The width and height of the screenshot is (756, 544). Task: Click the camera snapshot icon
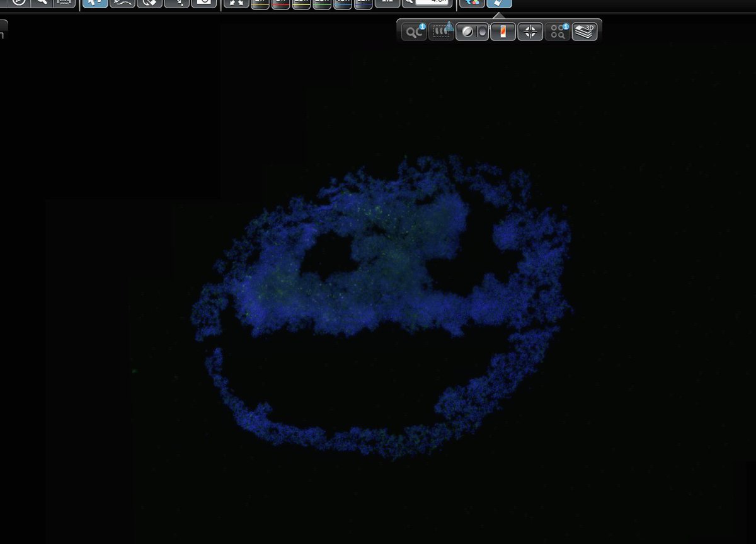(203, 3)
